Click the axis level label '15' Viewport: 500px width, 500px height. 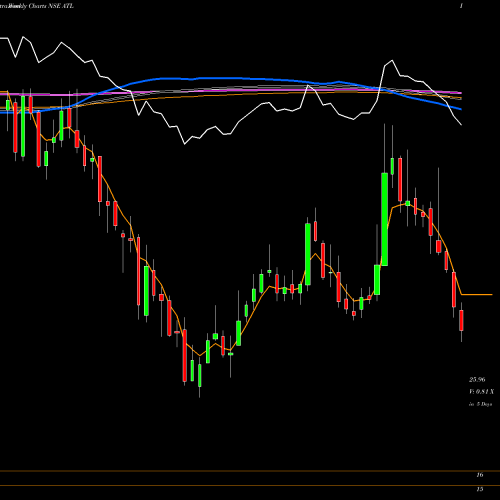click(480, 489)
